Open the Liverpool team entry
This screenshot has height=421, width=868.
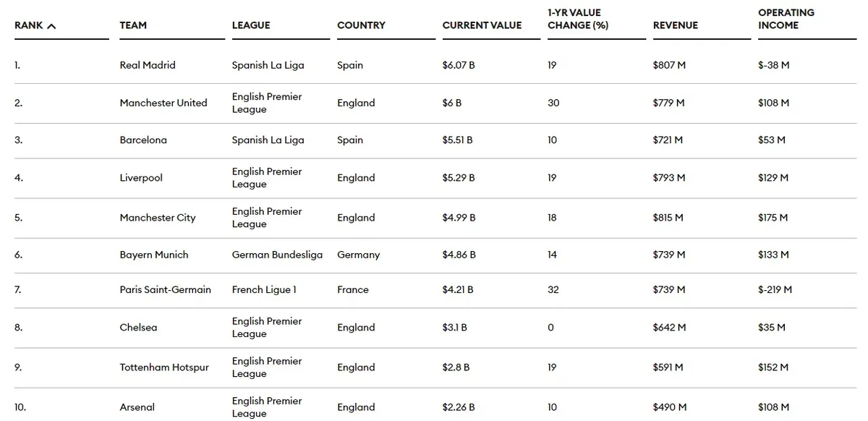click(141, 178)
